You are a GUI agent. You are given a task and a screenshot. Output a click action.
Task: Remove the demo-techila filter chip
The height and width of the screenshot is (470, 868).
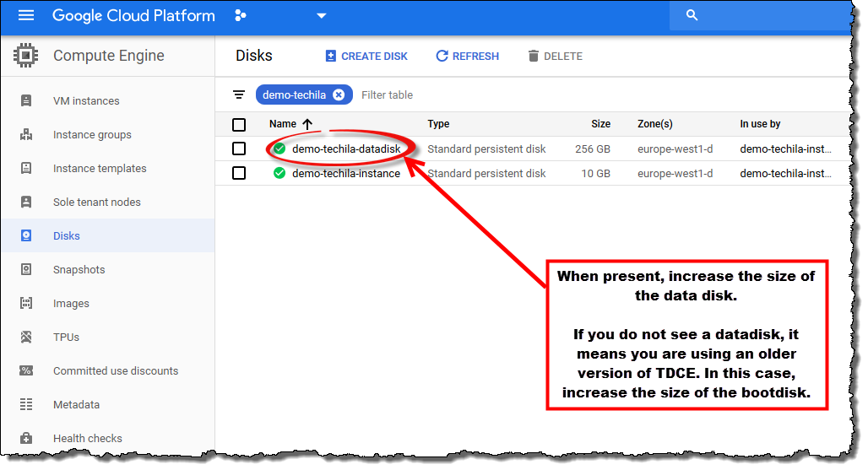coord(339,95)
